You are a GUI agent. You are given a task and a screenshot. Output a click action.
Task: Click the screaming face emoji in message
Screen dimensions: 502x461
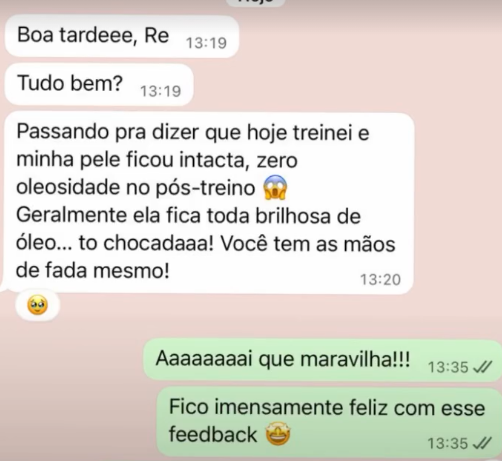click(275, 187)
